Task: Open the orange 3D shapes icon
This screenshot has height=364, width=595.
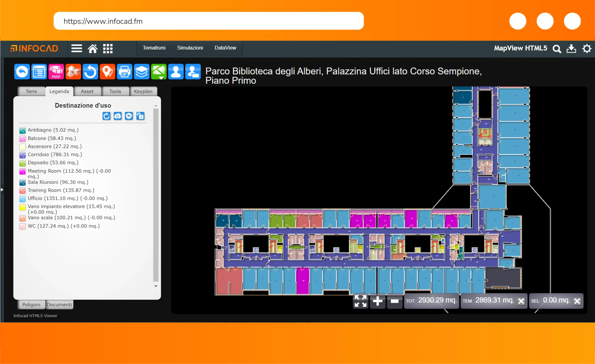Action: pyautogui.click(x=73, y=72)
